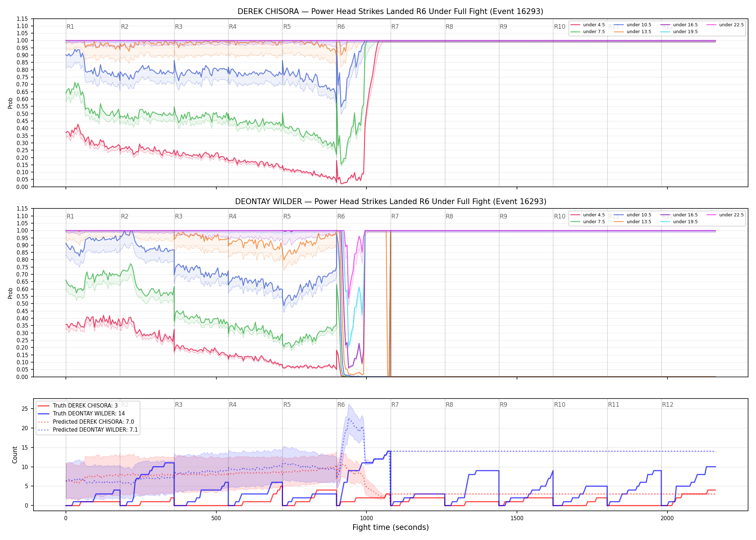Click the 'under 22.5' legend entry in Wilder chart
The width and height of the screenshot is (756, 540).
[725, 215]
